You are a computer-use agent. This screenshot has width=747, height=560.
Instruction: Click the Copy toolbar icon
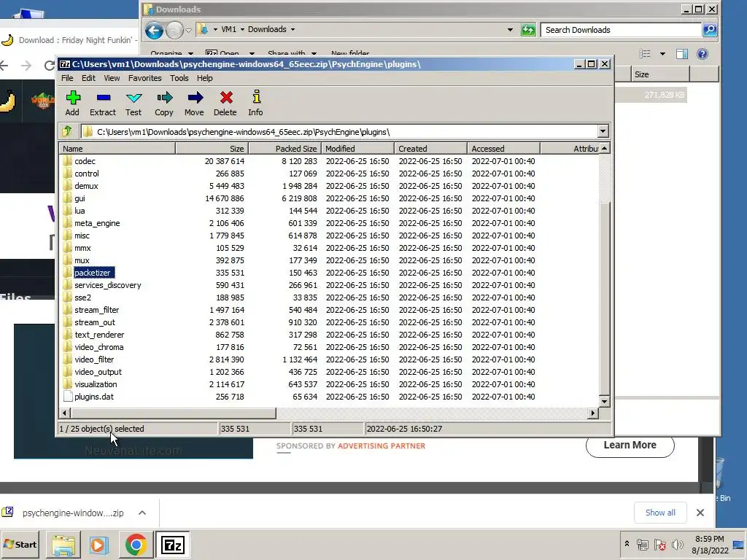[x=164, y=98]
